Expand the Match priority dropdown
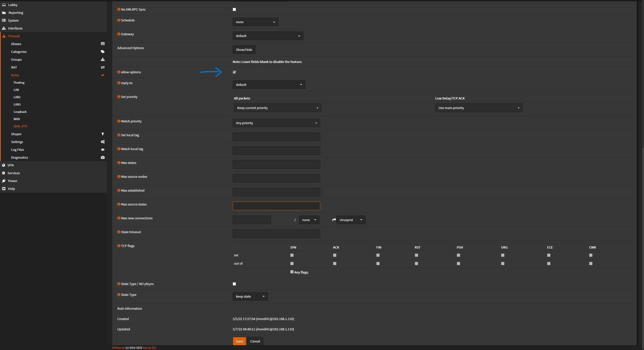This screenshot has width=644, height=350. (276, 123)
